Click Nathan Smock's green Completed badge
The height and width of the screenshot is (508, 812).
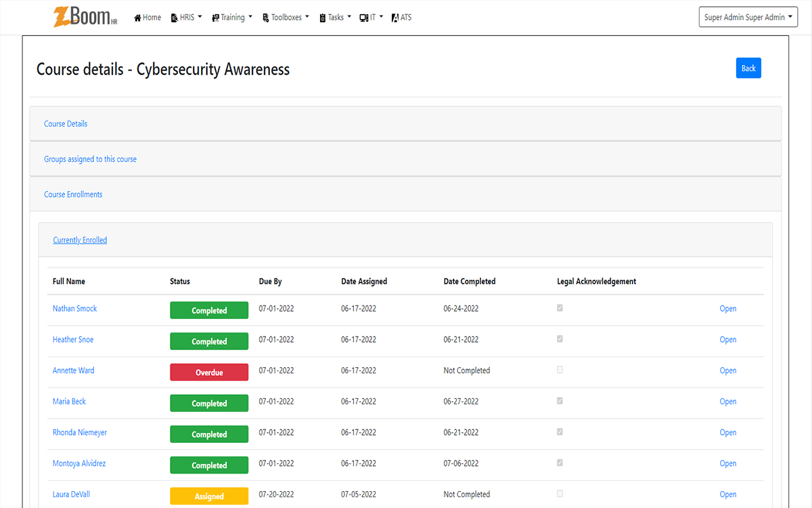point(209,310)
